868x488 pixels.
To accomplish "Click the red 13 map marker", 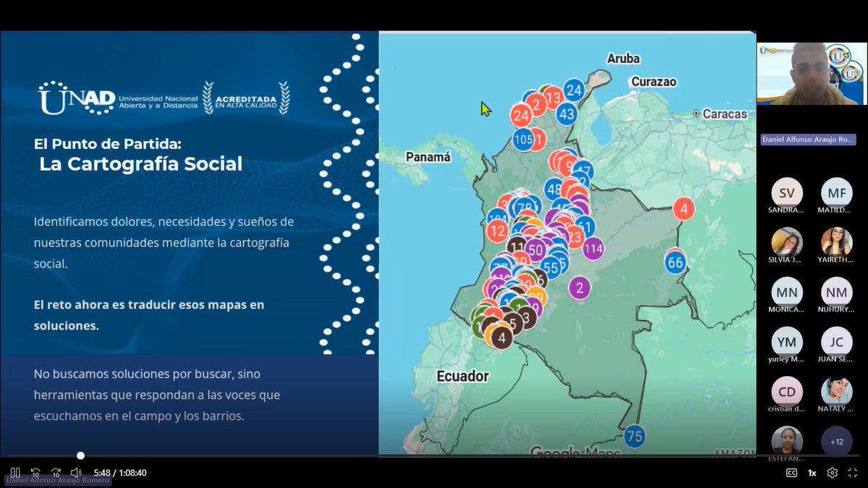I will 553,97.
